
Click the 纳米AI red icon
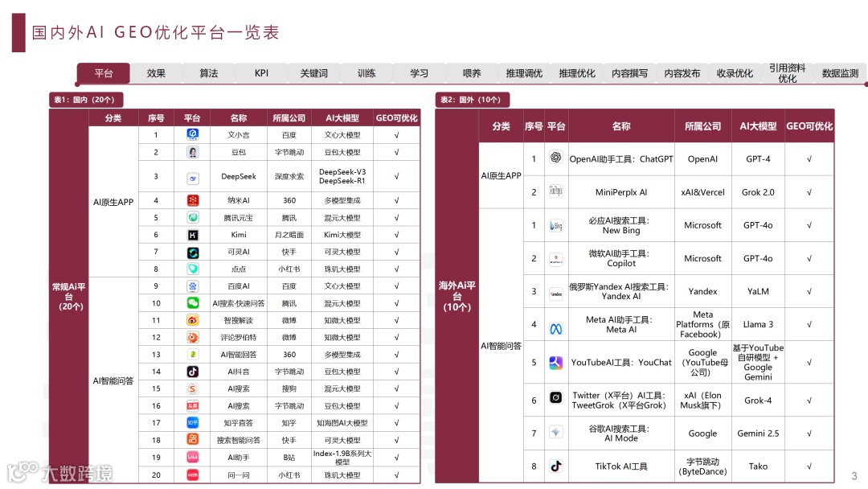(193, 200)
